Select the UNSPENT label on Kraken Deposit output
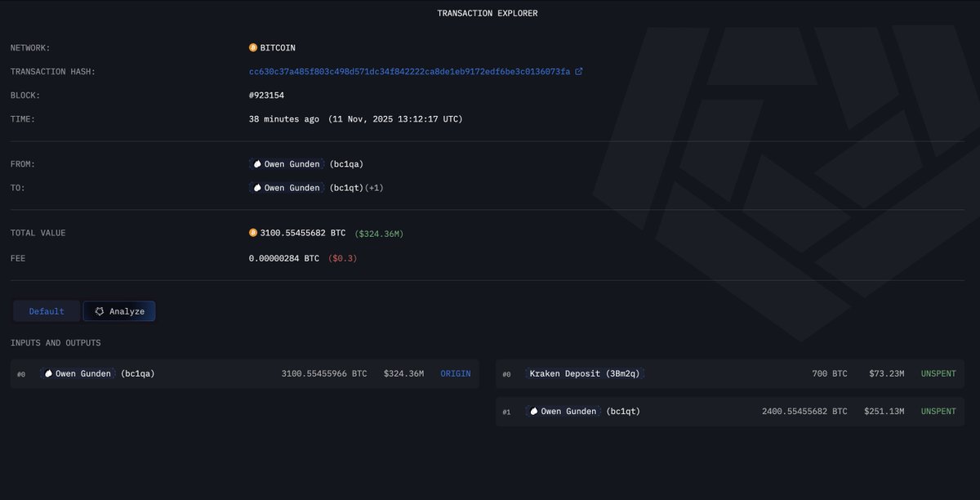The image size is (980, 500). pyautogui.click(x=938, y=373)
